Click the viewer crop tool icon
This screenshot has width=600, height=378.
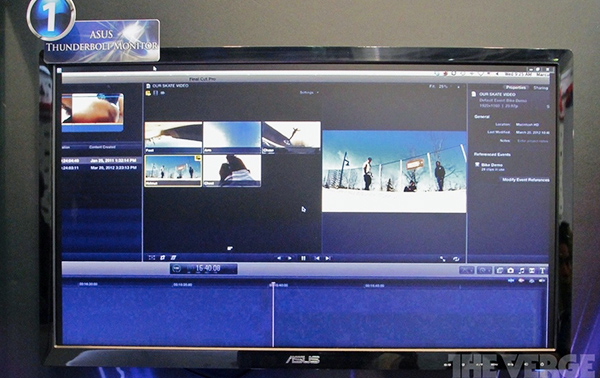click(x=162, y=258)
